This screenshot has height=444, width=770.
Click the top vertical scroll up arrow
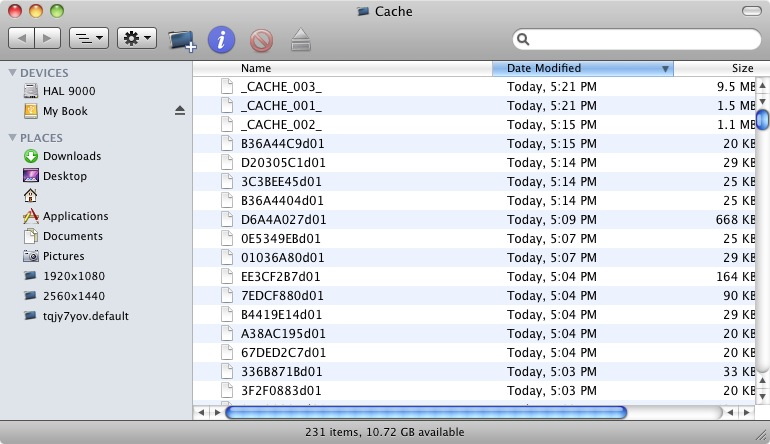tap(762, 85)
